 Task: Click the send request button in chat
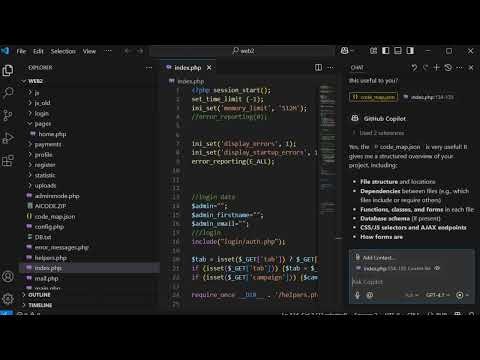point(459,295)
